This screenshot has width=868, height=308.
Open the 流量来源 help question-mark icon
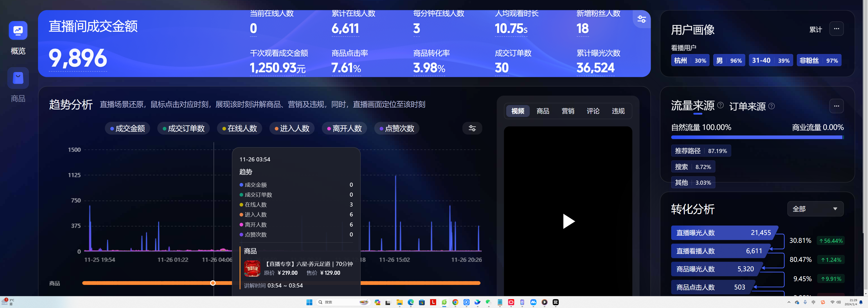click(x=720, y=106)
